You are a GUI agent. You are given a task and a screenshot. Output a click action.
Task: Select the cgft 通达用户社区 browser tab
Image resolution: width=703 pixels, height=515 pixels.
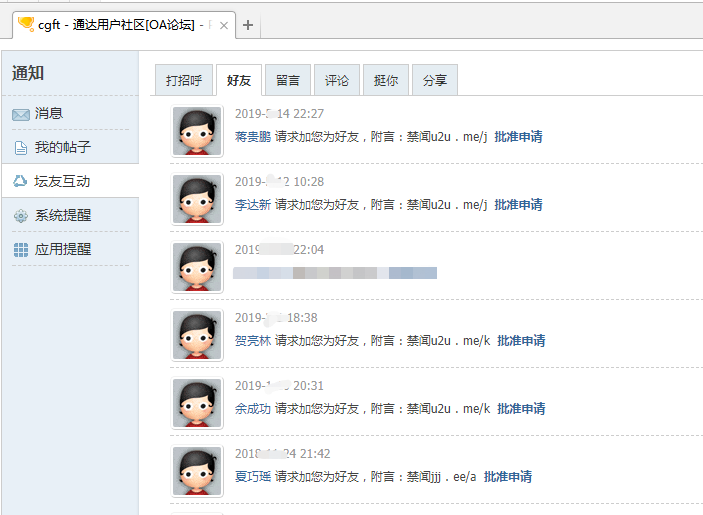[124, 25]
